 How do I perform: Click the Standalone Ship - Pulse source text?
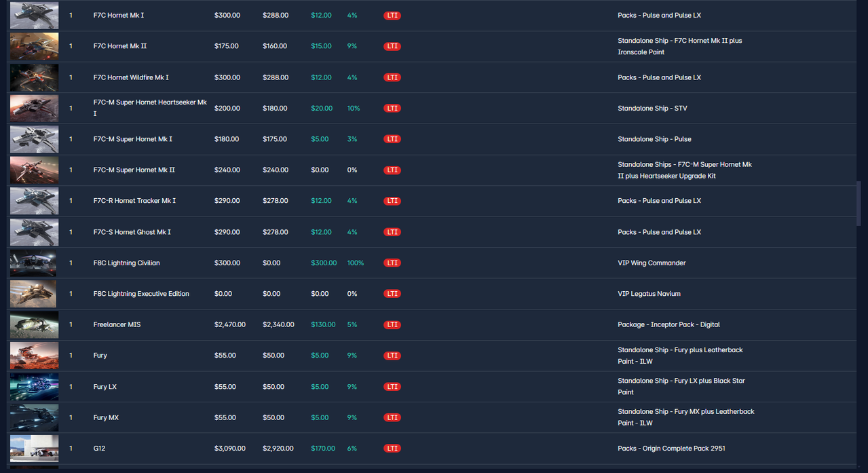tap(654, 139)
